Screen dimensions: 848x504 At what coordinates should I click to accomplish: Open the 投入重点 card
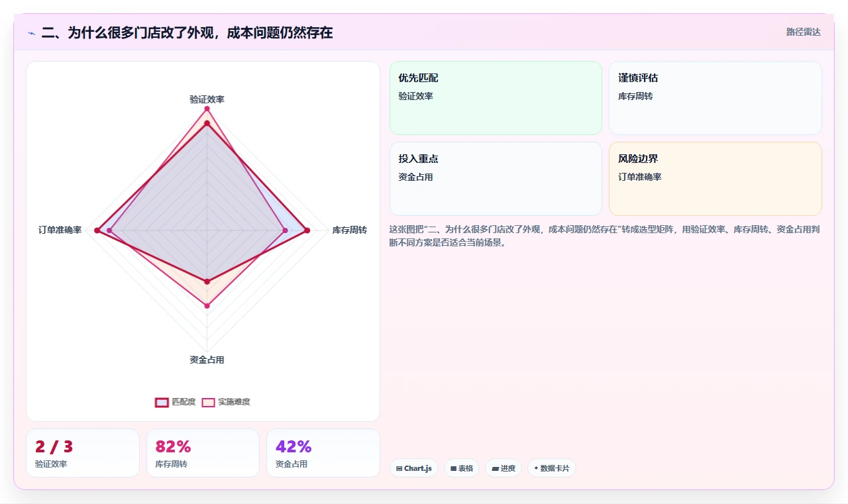[496, 179]
